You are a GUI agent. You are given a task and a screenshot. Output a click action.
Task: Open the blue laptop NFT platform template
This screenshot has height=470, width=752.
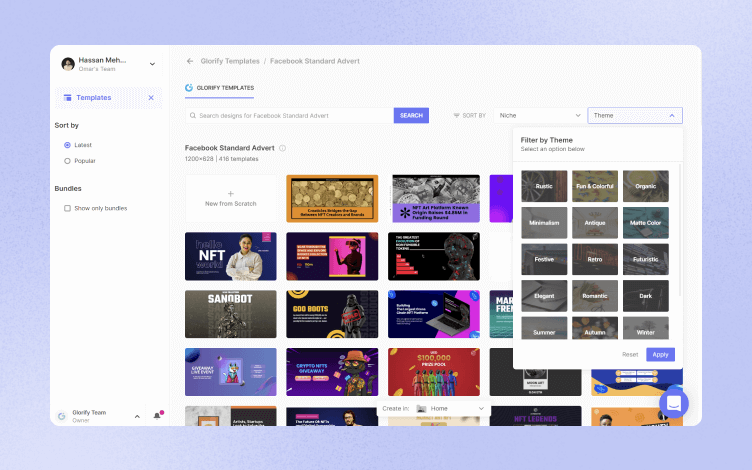[x=434, y=314]
